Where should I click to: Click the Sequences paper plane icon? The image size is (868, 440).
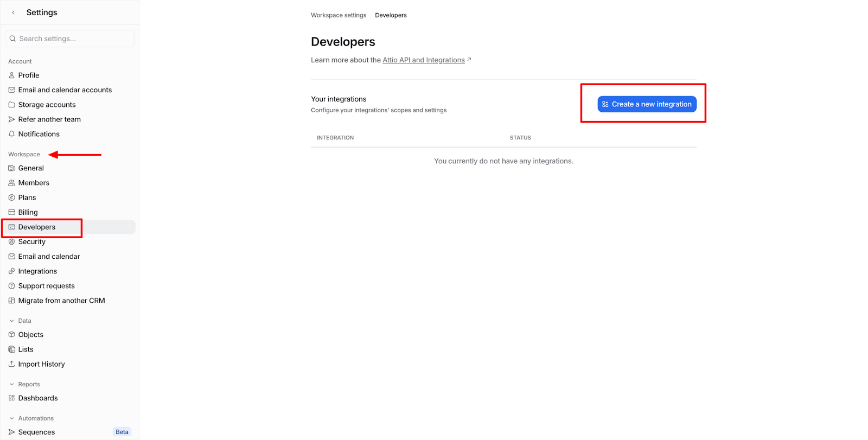11,432
